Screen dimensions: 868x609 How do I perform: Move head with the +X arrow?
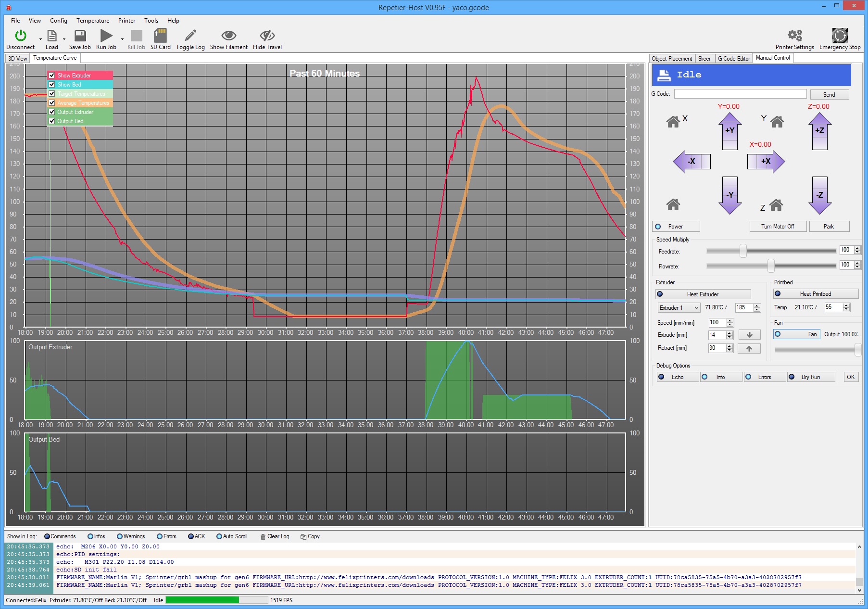pyautogui.click(x=766, y=162)
